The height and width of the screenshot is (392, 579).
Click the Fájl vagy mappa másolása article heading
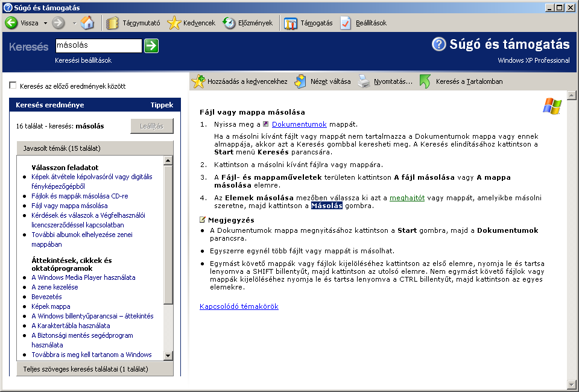click(252, 112)
